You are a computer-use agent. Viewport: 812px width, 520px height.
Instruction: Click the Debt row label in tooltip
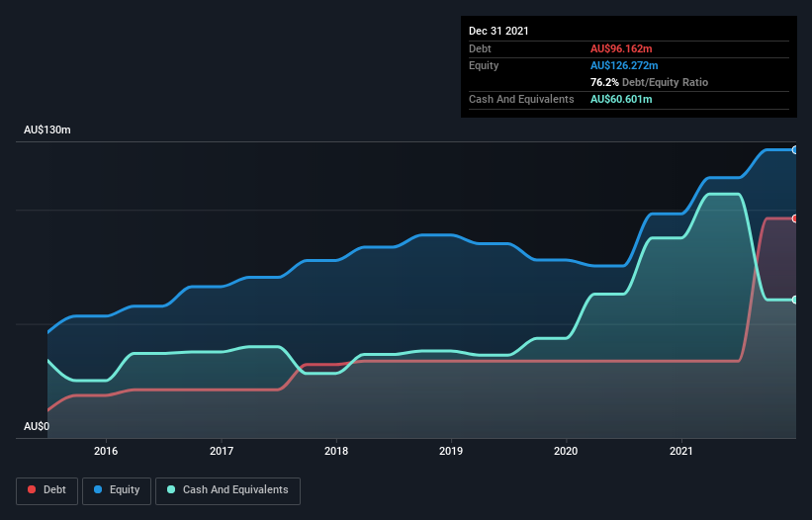[480, 48]
